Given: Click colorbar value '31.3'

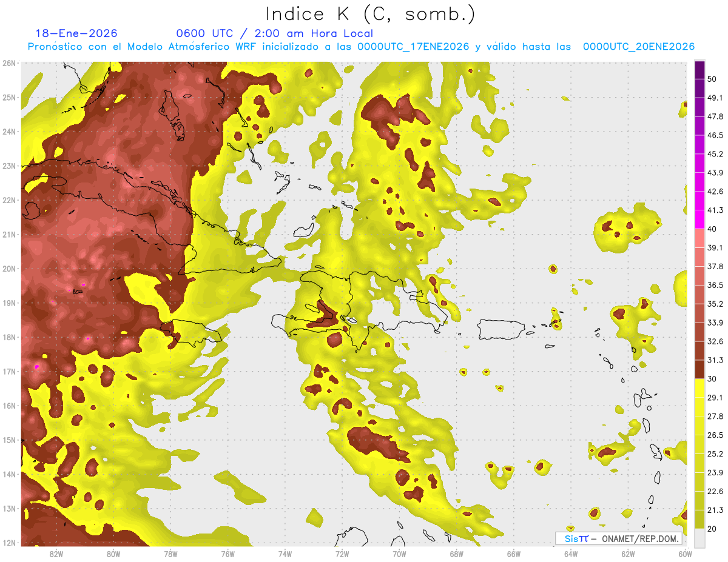Looking at the screenshot, I should click(715, 360).
